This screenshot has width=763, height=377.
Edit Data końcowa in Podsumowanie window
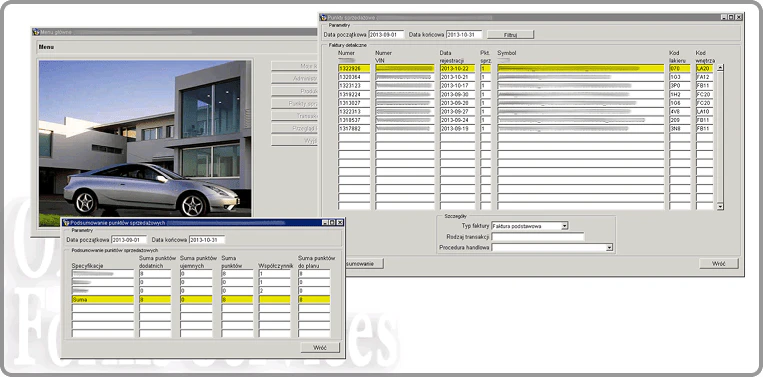point(207,240)
